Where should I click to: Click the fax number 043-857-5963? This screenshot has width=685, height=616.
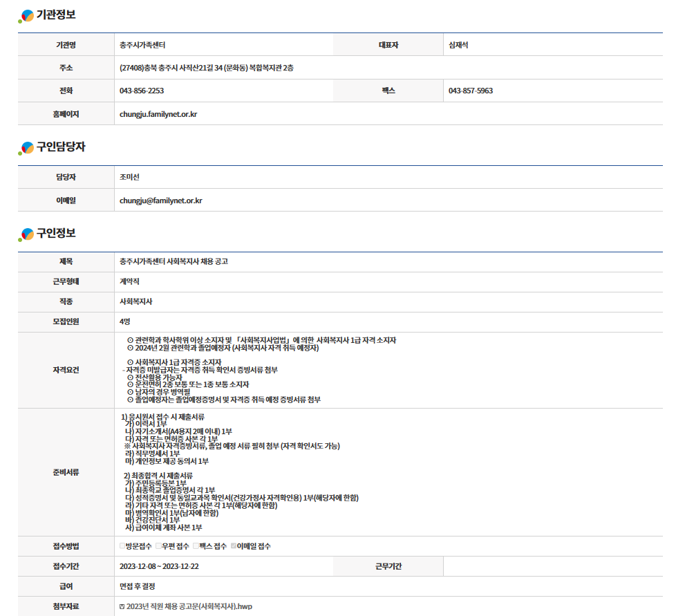pyautogui.click(x=470, y=91)
